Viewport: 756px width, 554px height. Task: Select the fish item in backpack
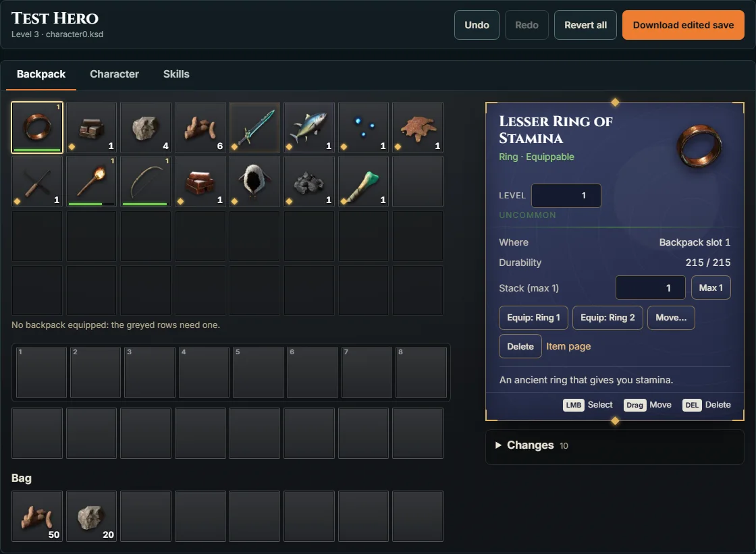[x=309, y=128]
